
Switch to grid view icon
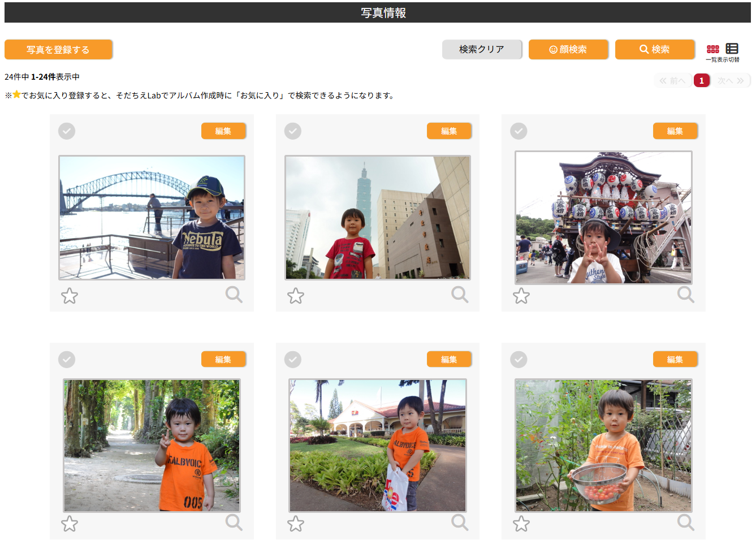tap(713, 49)
